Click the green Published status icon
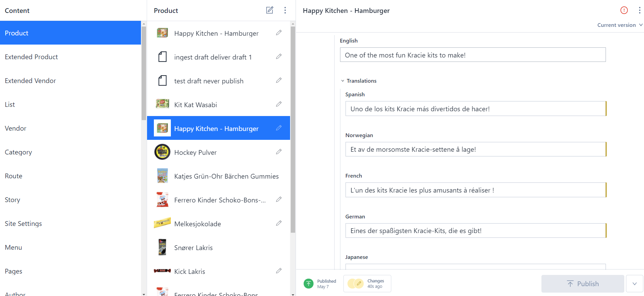The height and width of the screenshot is (296, 644). pos(308,283)
